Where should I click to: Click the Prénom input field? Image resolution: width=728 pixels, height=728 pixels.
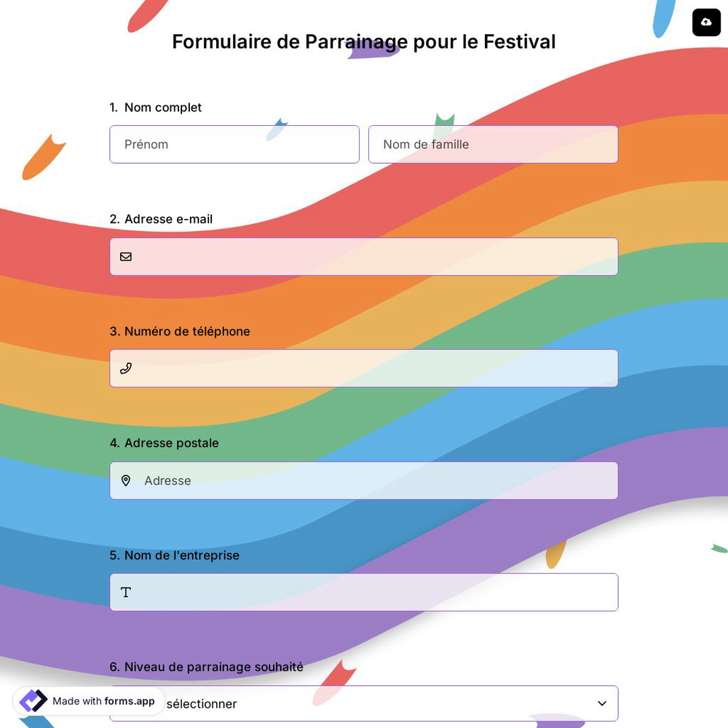click(234, 144)
